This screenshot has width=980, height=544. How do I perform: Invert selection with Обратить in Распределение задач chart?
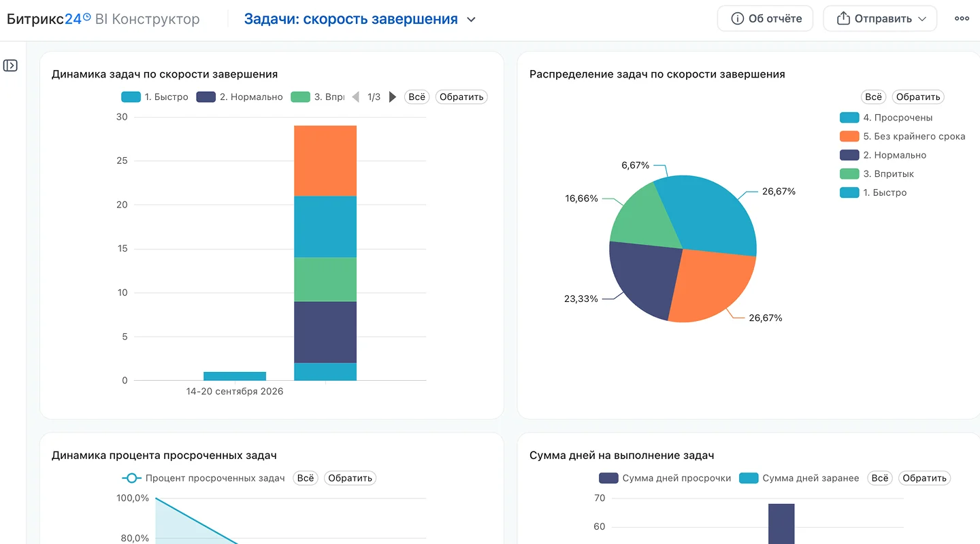click(918, 97)
